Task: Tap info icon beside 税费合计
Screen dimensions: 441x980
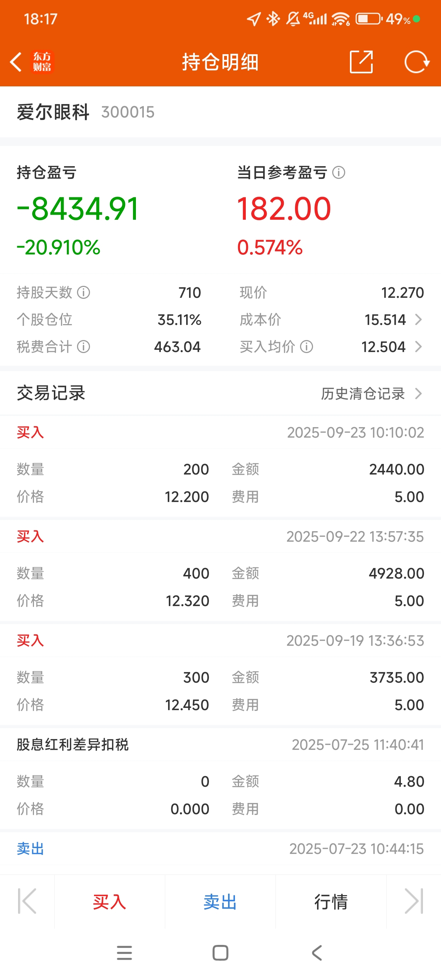Action: (x=84, y=347)
